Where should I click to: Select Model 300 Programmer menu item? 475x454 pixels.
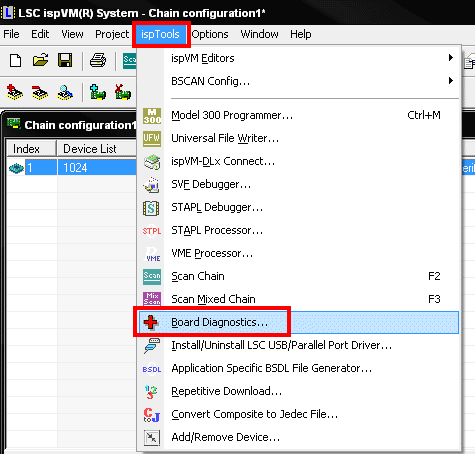(x=299, y=115)
